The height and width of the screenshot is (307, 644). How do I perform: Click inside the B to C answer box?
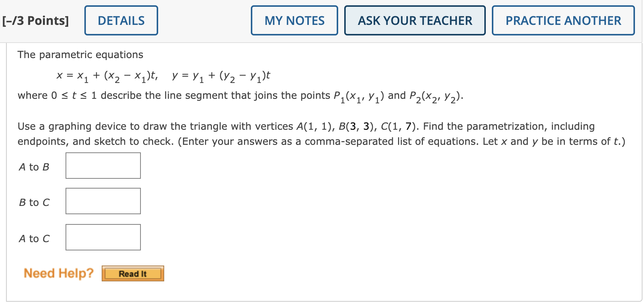tap(102, 201)
